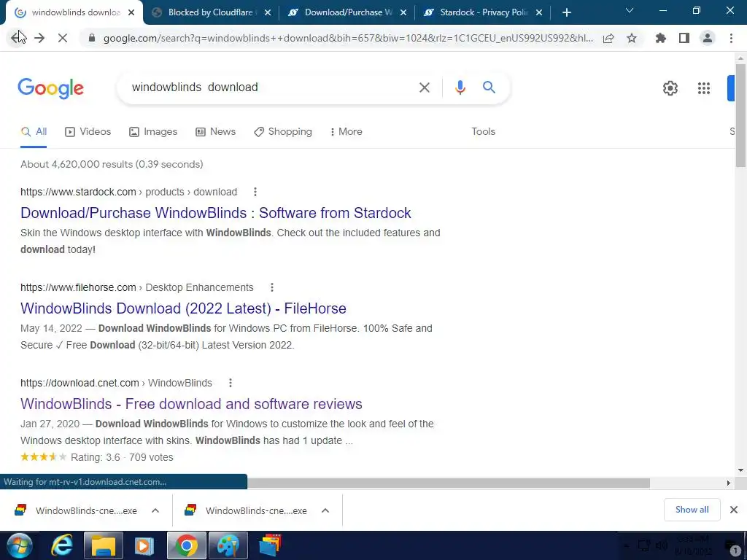
Task: Show News results
Action: [x=216, y=132]
